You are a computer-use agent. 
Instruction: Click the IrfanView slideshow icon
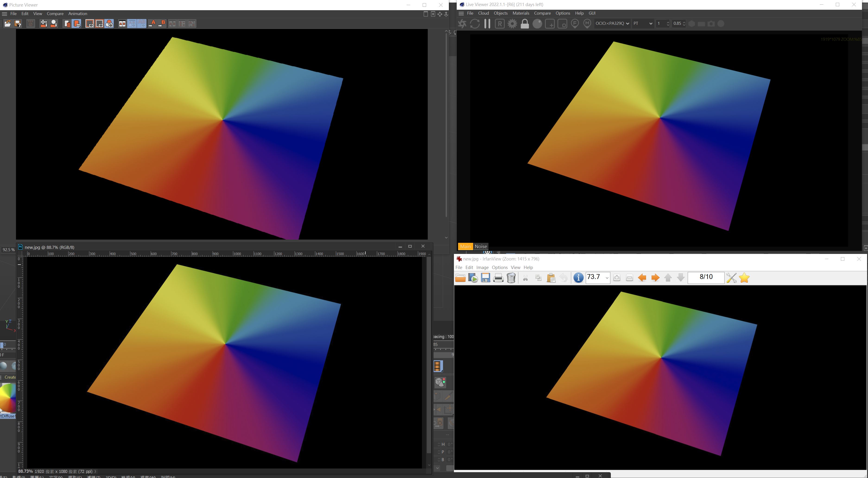point(473,278)
